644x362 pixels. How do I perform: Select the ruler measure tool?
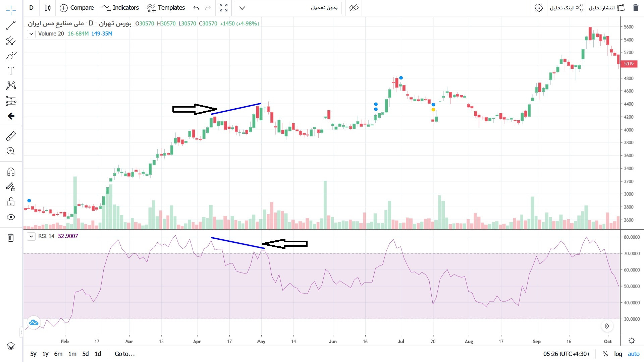11,136
